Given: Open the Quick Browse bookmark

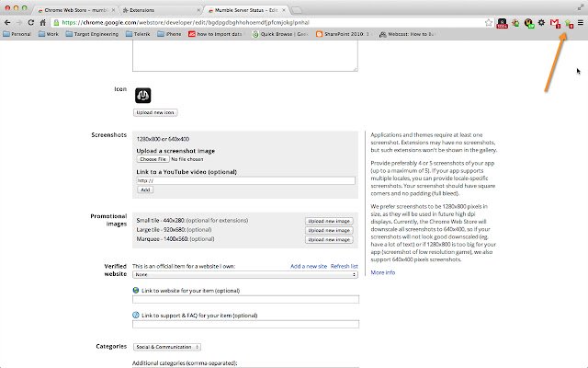Looking at the screenshot, I should (280, 34).
